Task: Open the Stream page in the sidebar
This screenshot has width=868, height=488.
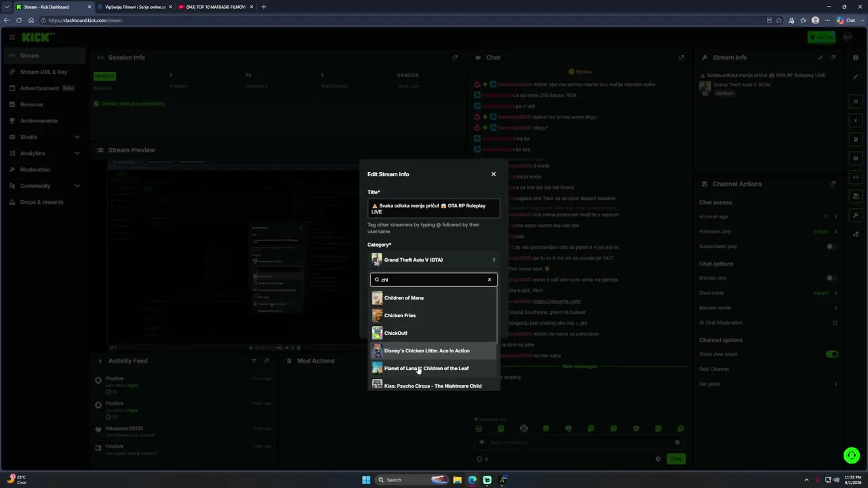Action: [44, 56]
